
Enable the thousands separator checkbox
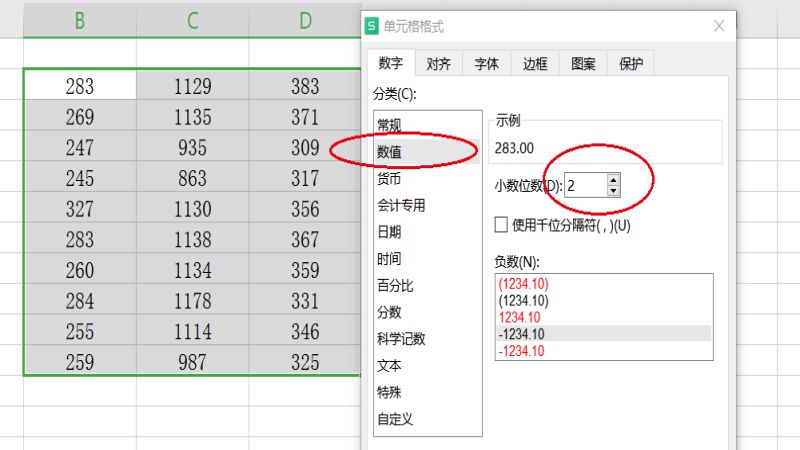(x=502, y=225)
